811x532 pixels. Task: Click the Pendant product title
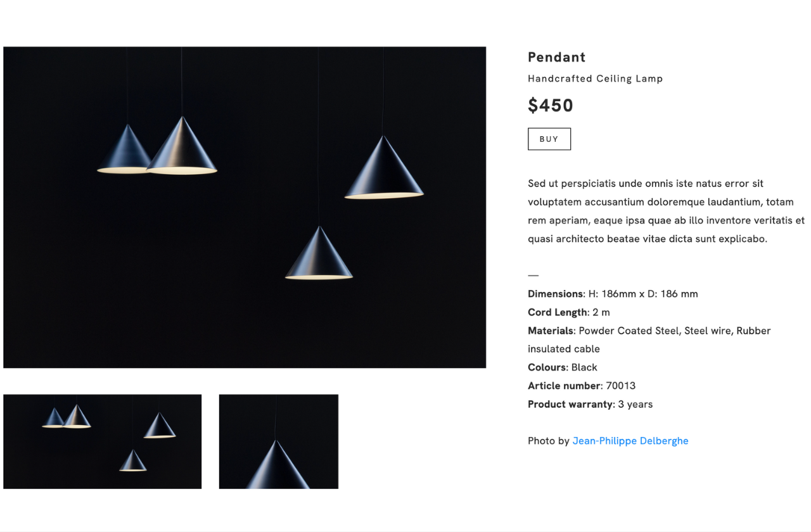(556, 57)
